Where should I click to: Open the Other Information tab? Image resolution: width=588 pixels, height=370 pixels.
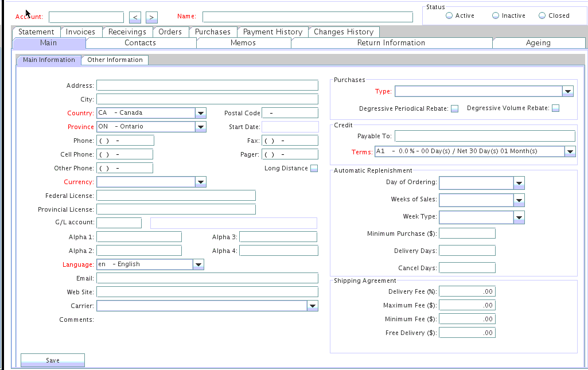(115, 60)
